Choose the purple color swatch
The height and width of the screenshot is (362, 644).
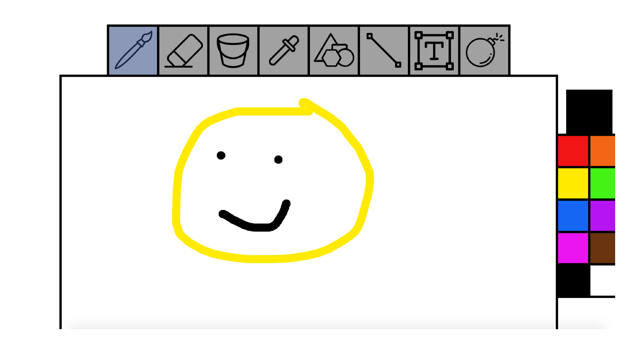(602, 216)
